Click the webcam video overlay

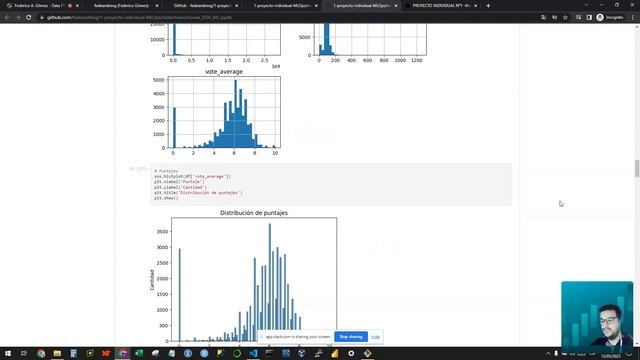597,317
